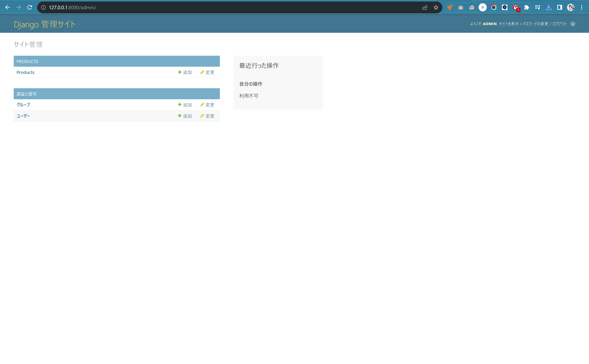This screenshot has height=364, width=589.
Task: Open the Downloads icon in the toolbar
Action: 549,7
